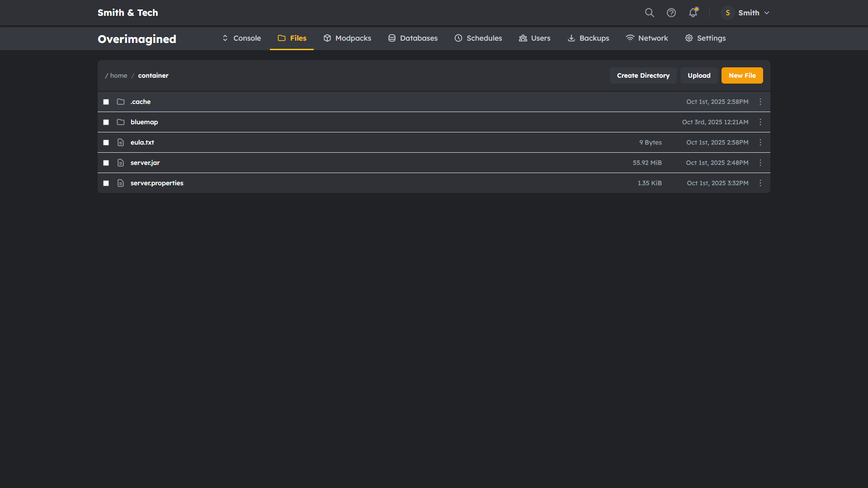The image size is (868, 488).
Task: Click the .cache folder icon
Action: tap(121, 102)
